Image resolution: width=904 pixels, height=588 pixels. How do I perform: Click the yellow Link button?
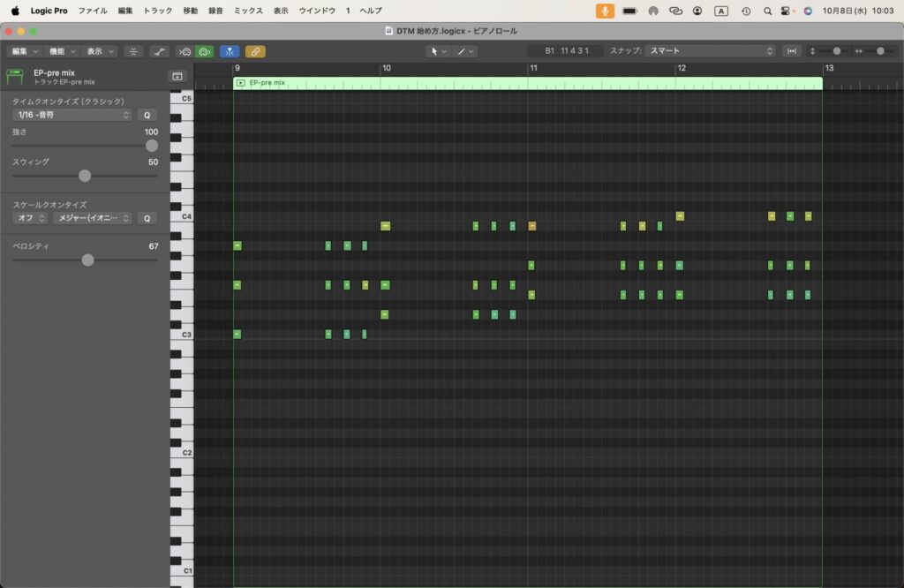[x=255, y=51]
